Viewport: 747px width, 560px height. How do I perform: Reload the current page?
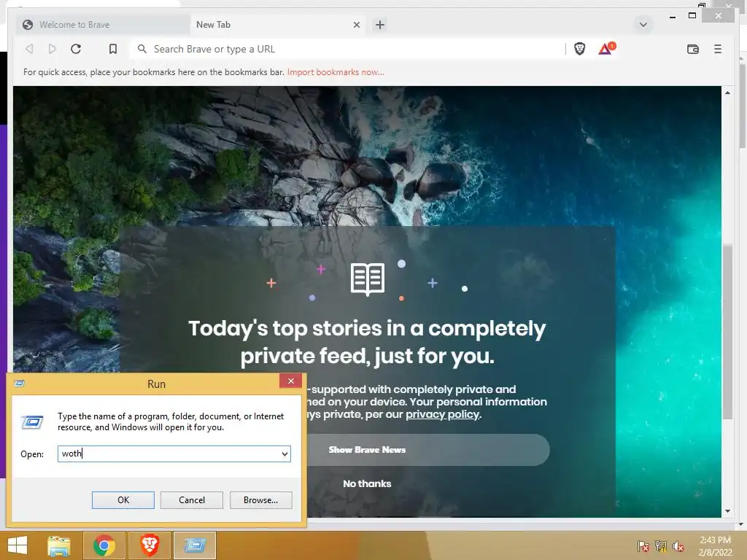pos(76,49)
